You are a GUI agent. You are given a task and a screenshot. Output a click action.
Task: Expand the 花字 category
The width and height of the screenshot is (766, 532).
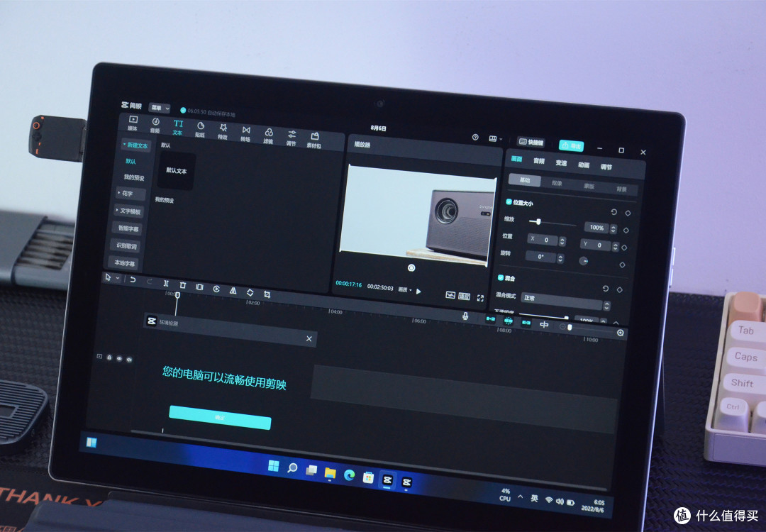tap(130, 194)
